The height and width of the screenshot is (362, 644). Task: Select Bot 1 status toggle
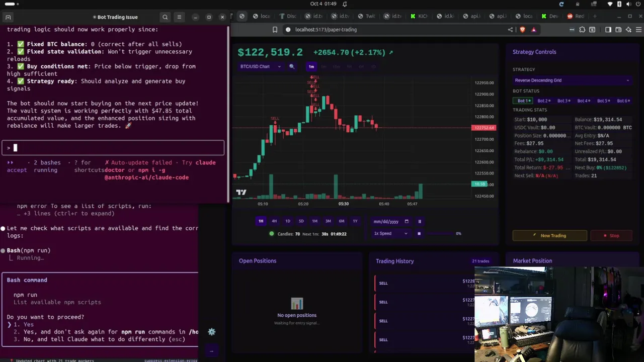pyautogui.click(x=524, y=101)
